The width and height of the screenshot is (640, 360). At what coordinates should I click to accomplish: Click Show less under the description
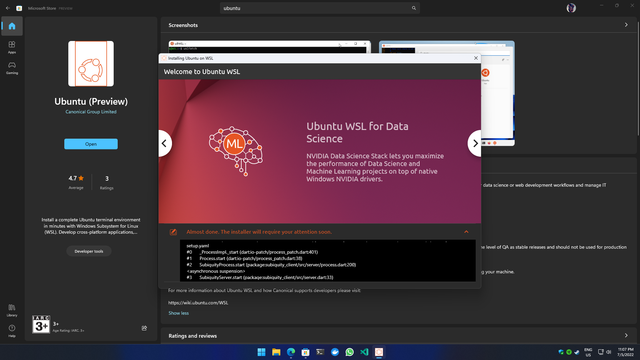[x=178, y=313]
